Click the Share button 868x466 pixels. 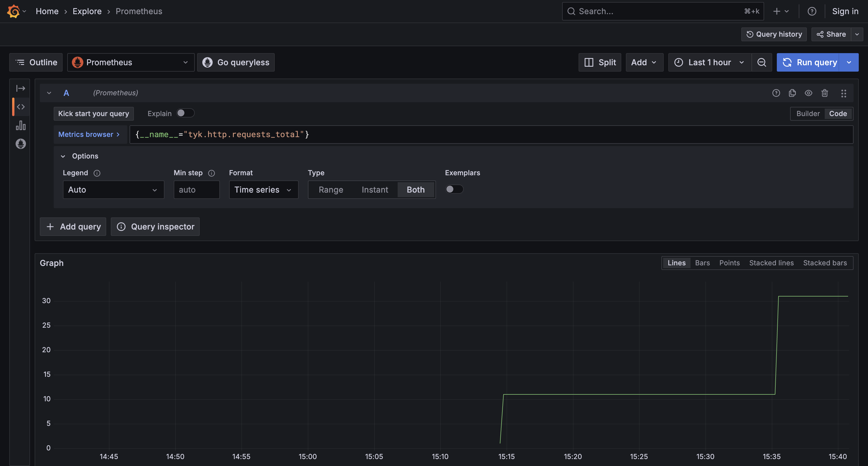[x=831, y=34]
